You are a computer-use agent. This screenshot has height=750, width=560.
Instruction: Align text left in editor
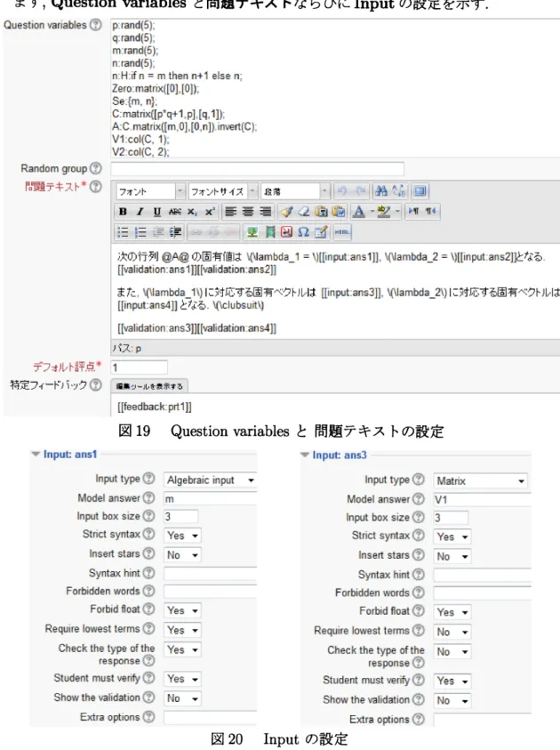tap(230, 212)
